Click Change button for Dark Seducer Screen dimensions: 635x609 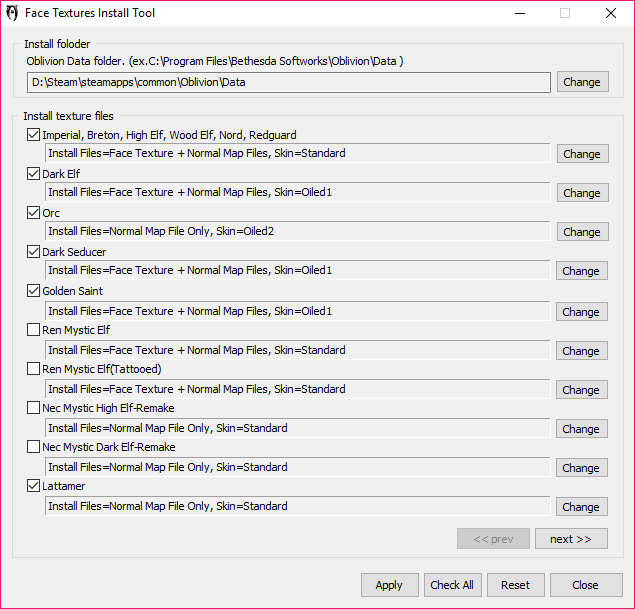(x=581, y=271)
